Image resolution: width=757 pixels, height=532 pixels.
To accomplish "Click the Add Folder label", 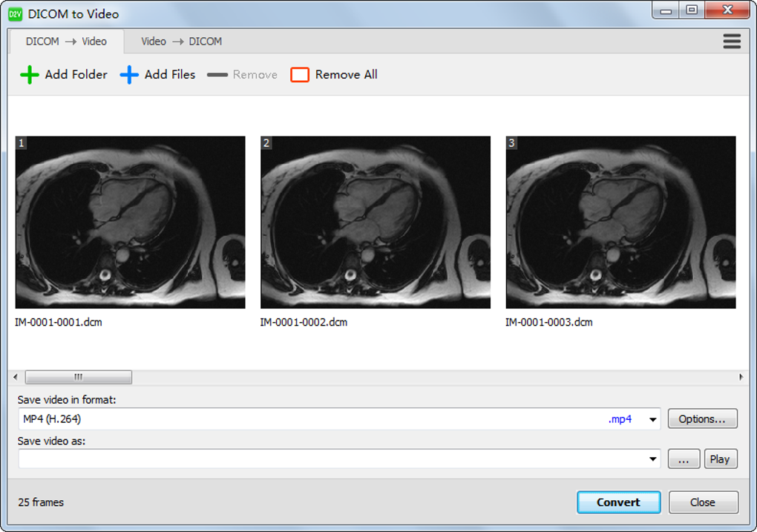I will (76, 74).
